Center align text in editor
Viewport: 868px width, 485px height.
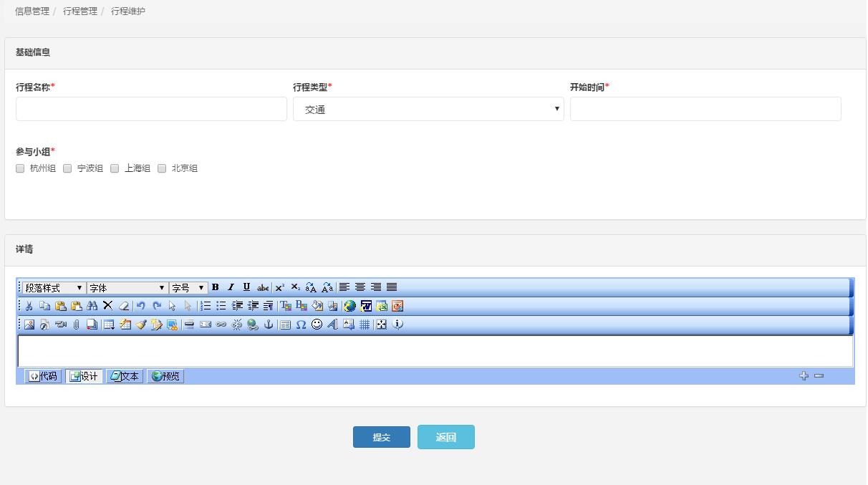pos(360,287)
